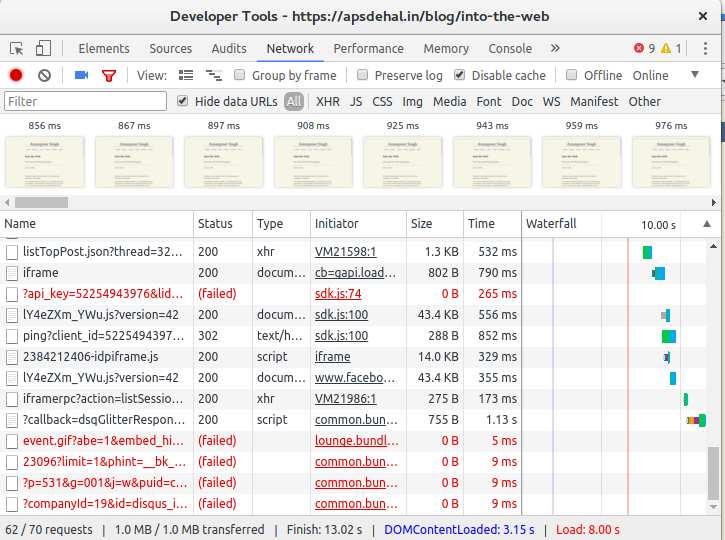The height and width of the screenshot is (540, 725).
Task: Filter requests by XHR type
Action: click(x=327, y=101)
